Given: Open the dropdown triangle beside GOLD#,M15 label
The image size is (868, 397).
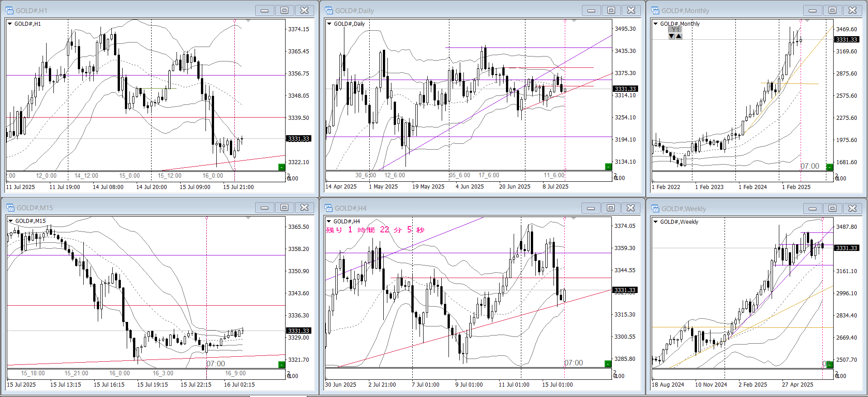Looking at the screenshot, I should (x=10, y=221).
